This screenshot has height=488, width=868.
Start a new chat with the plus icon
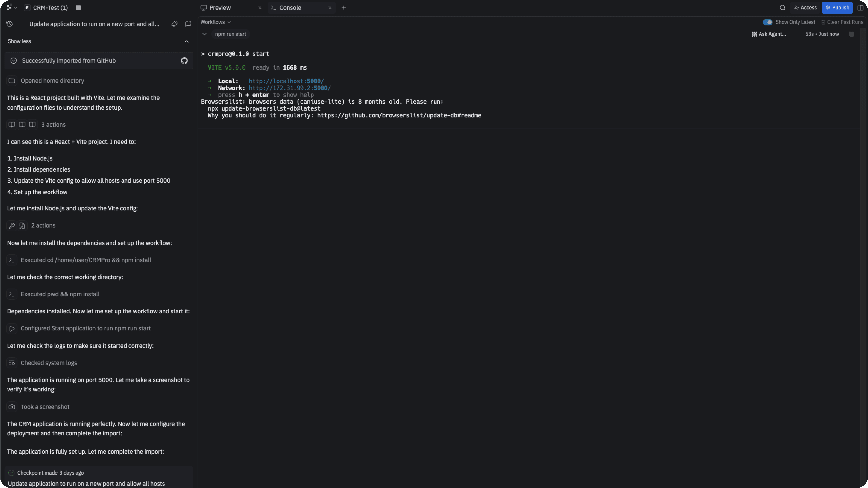point(188,24)
